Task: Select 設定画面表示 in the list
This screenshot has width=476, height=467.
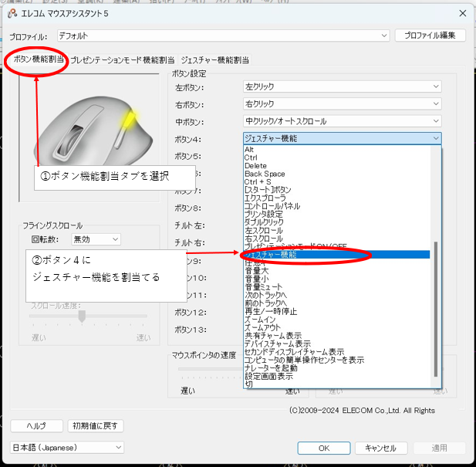Action: pyautogui.click(x=337, y=376)
